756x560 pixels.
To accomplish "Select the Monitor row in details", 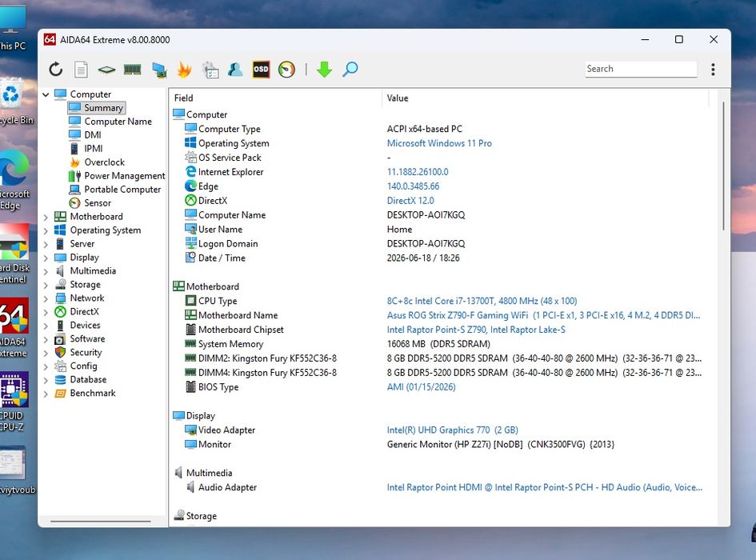I will click(x=440, y=444).
